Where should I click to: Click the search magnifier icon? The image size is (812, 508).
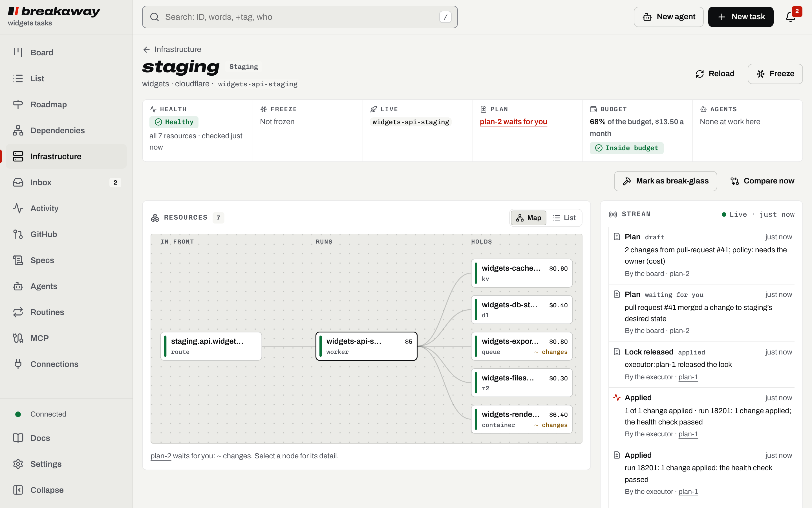(x=154, y=17)
